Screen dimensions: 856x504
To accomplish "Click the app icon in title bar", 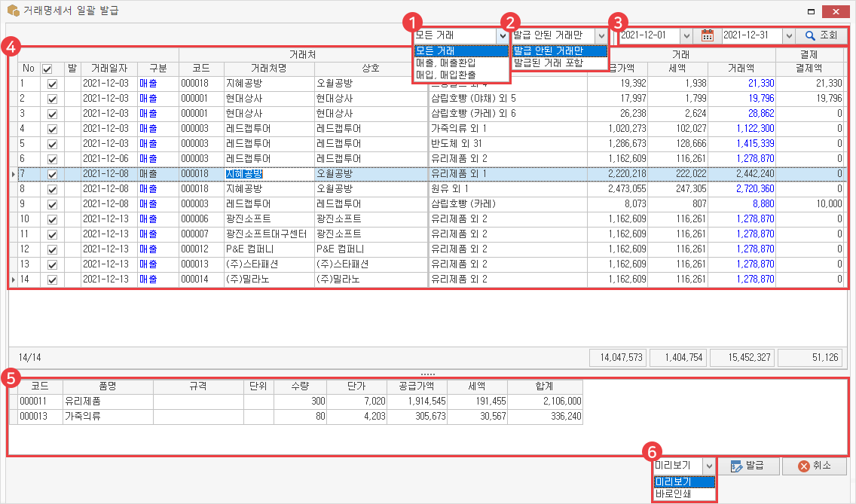I will [13, 11].
